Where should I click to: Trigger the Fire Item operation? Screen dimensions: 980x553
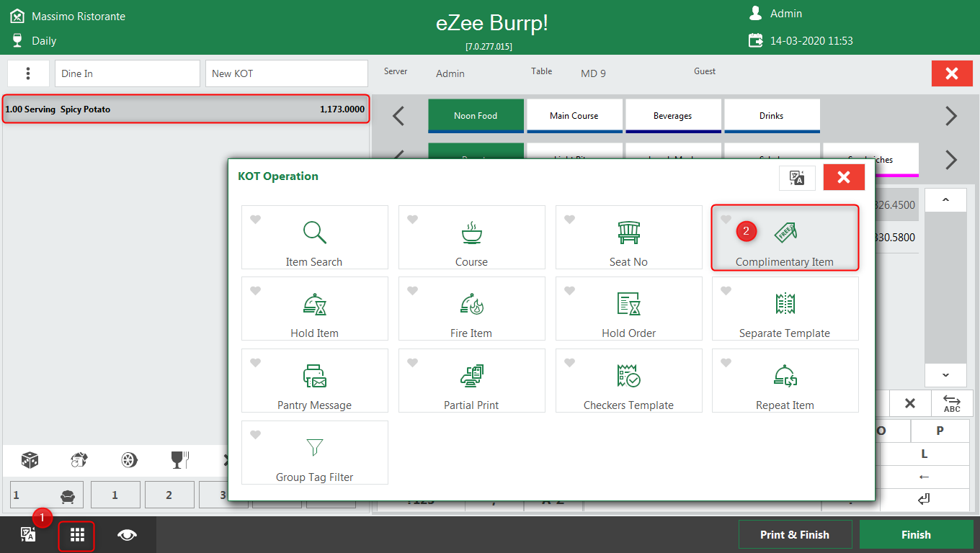pos(471,309)
